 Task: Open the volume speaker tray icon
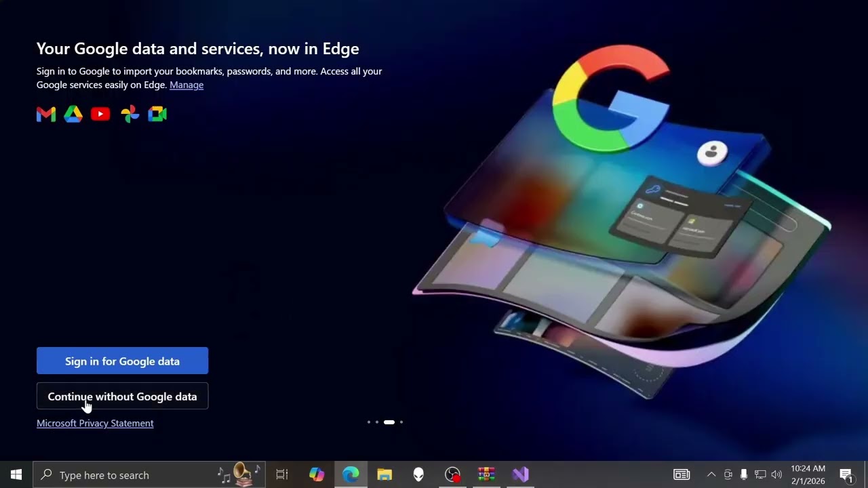click(776, 475)
